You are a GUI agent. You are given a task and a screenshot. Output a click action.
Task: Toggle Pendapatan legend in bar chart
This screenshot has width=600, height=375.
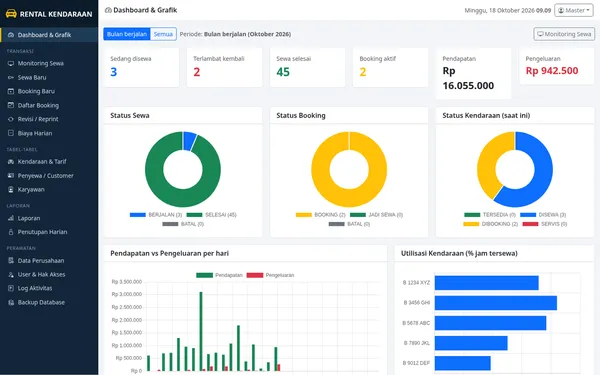click(x=219, y=275)
